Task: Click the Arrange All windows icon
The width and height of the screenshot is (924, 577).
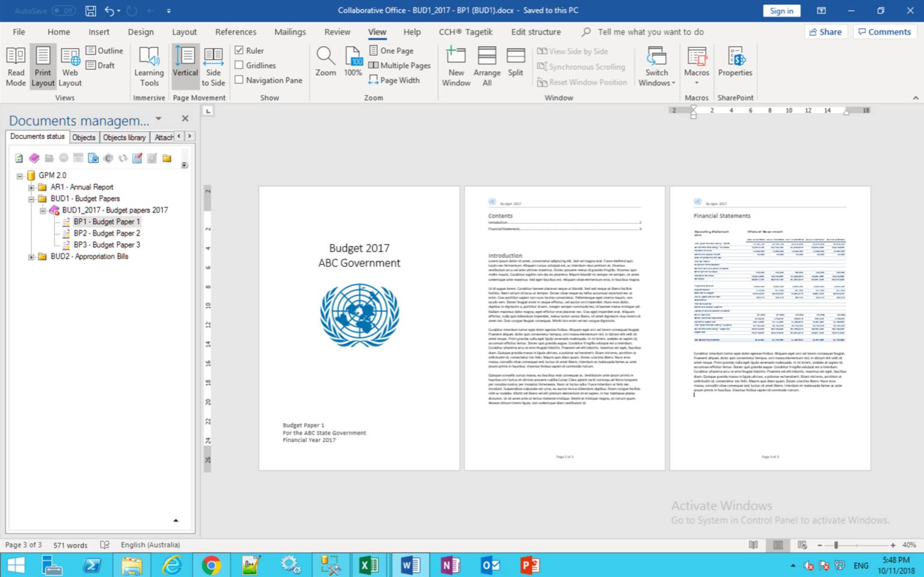Action: point(487,66)
